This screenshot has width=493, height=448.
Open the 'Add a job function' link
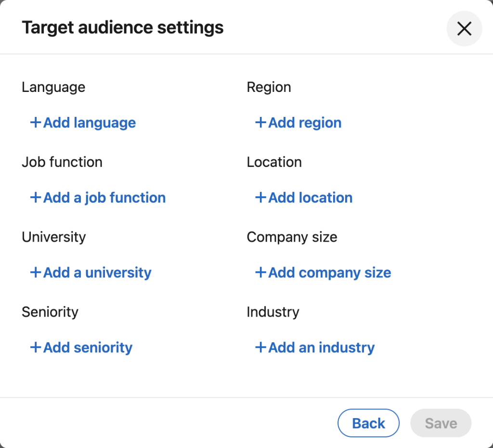(104, 198)
